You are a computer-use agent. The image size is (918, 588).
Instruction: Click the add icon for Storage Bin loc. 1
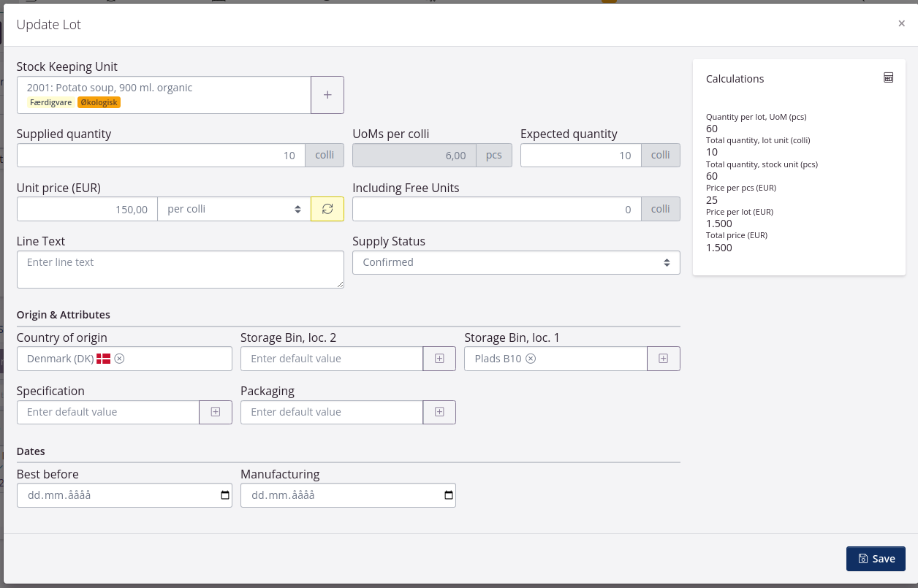(x=663, y=359)
